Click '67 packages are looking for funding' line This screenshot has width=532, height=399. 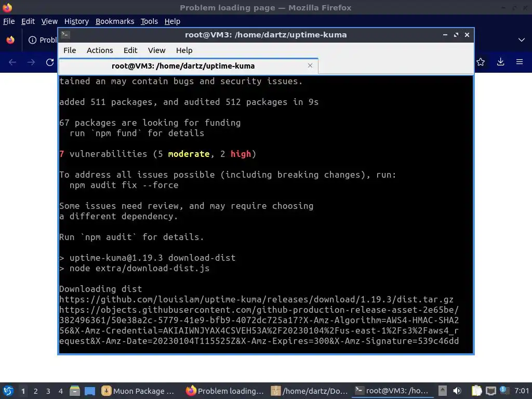150,123
